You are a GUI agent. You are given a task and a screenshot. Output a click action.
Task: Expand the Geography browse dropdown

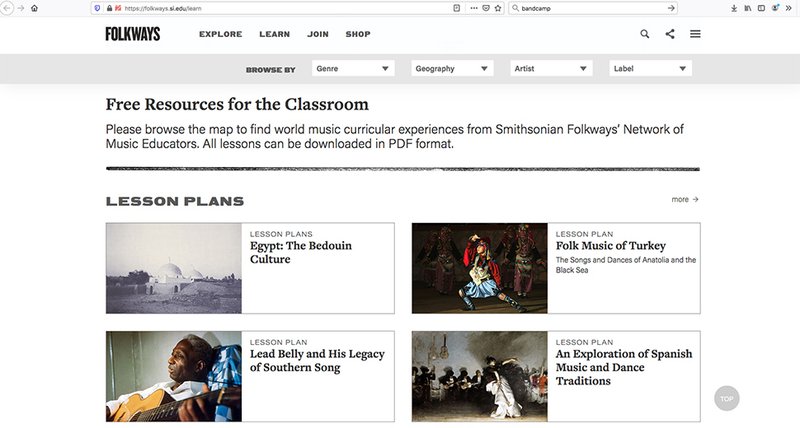pos(452,69)
